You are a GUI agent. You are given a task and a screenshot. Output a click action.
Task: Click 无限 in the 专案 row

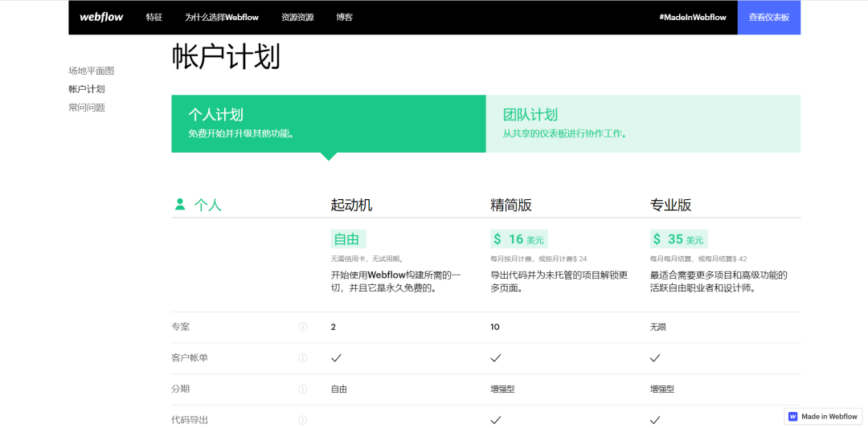coord(658,327)
